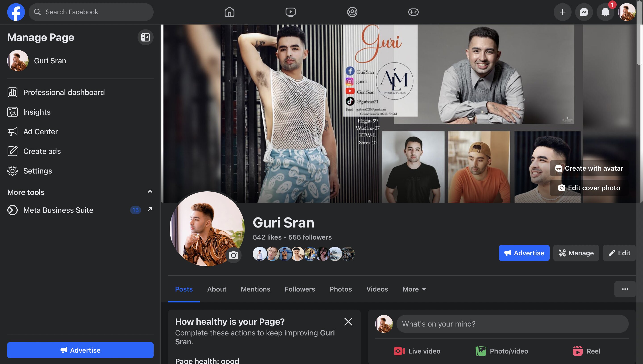Open the Home feed icon
The width and height of the screenshot is (643, 364).
point(230,12)
